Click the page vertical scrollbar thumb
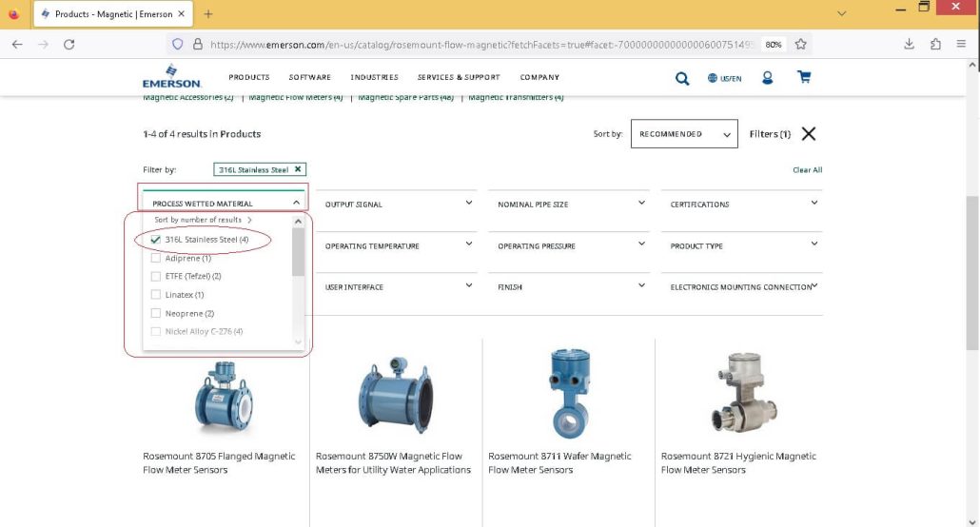This screenshot has height=527, width=980. click(971, 273)
